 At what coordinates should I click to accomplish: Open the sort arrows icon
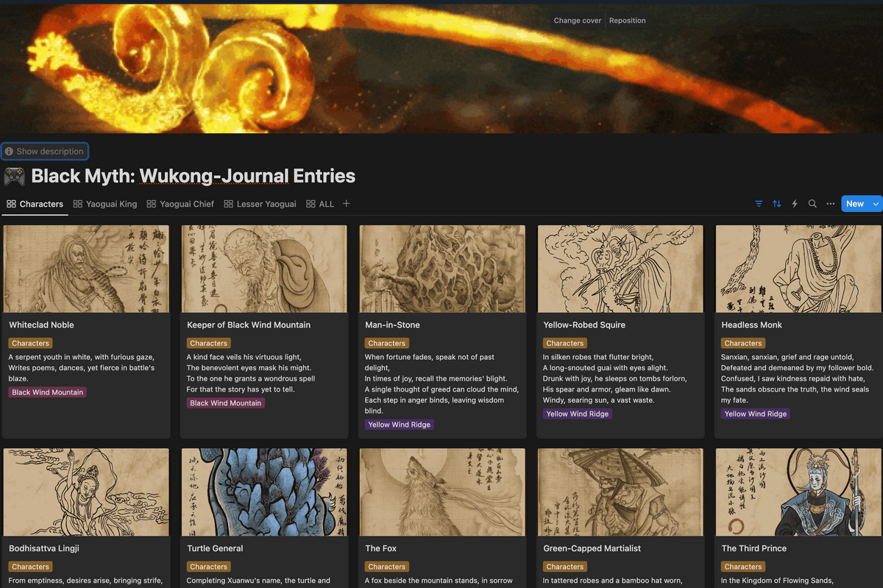(x=776, y=204)
